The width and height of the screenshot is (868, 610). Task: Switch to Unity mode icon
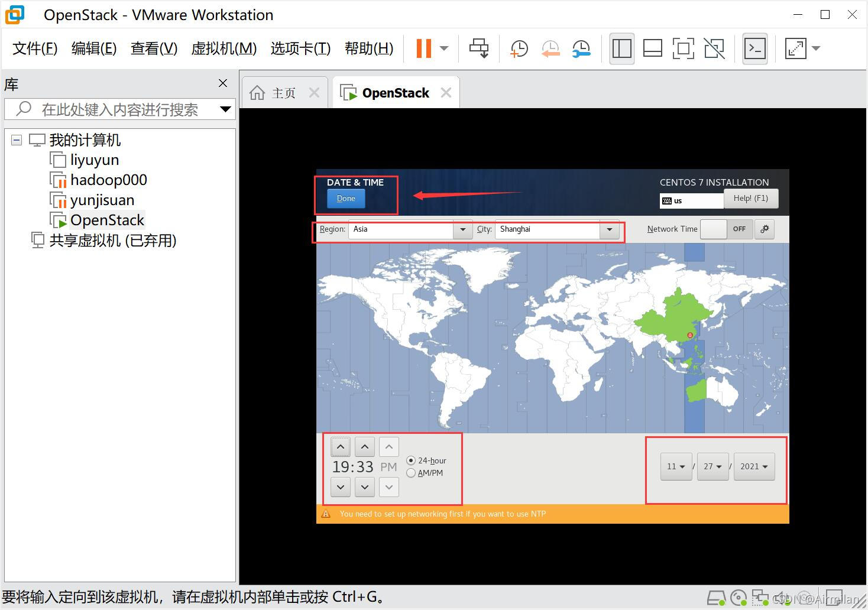click(714, 48)
